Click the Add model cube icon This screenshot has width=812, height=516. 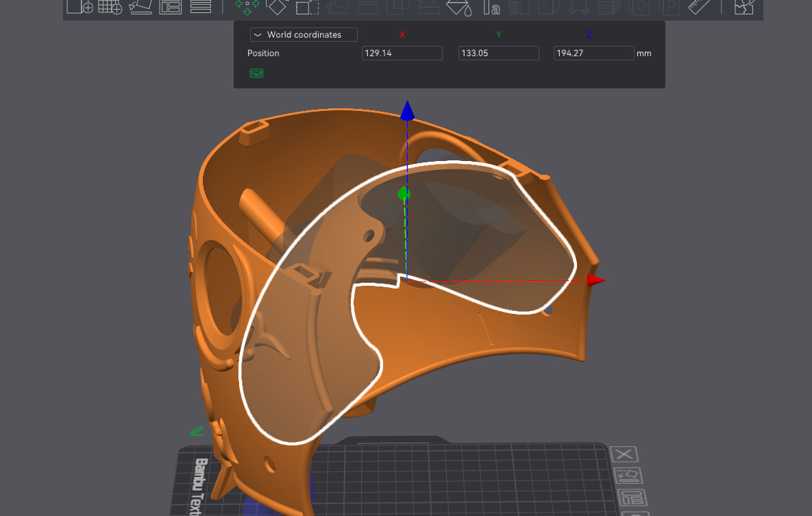tap(79, 7)
